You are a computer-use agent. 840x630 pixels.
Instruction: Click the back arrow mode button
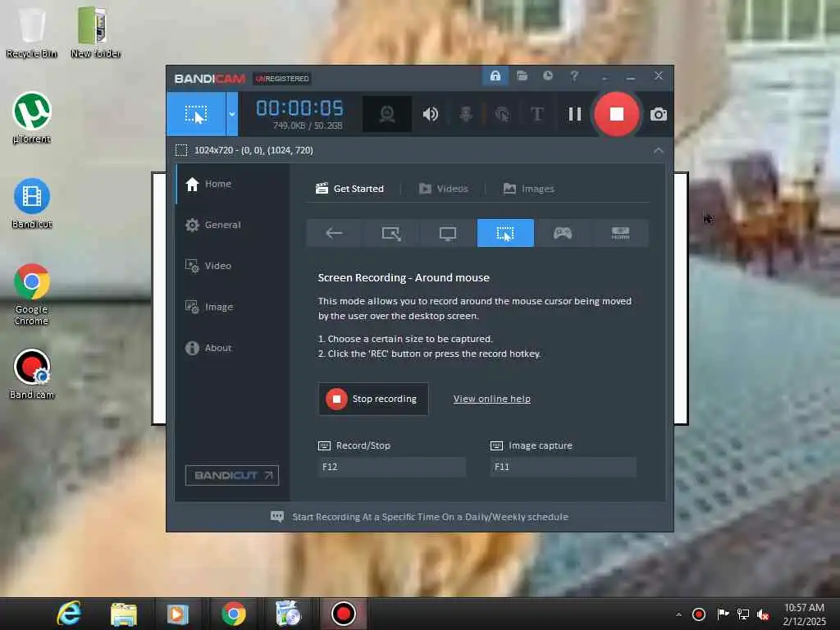[x=335, y=233]
